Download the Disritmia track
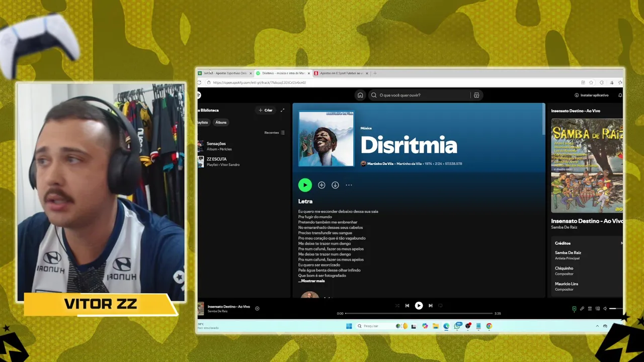644x362 pixels. pos(335,185)
